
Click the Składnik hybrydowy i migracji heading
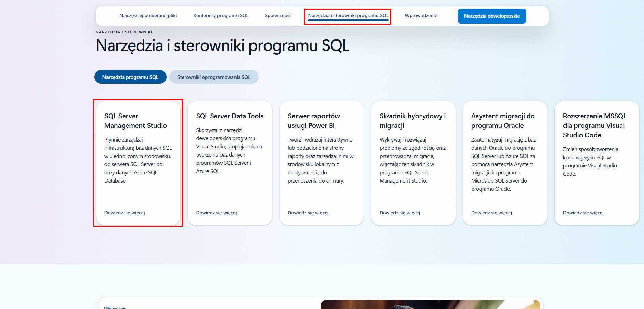pyautogui.click(x=413, y=121)
